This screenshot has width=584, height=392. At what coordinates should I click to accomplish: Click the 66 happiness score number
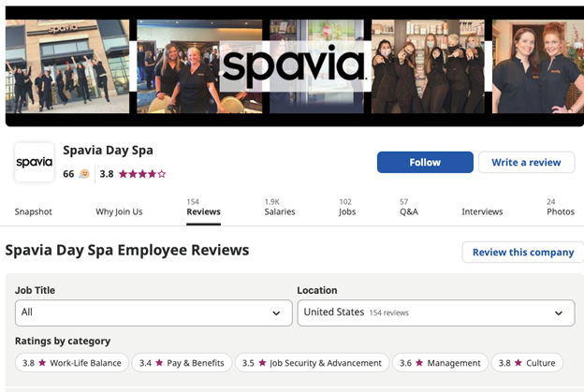[x=68, y=174]
